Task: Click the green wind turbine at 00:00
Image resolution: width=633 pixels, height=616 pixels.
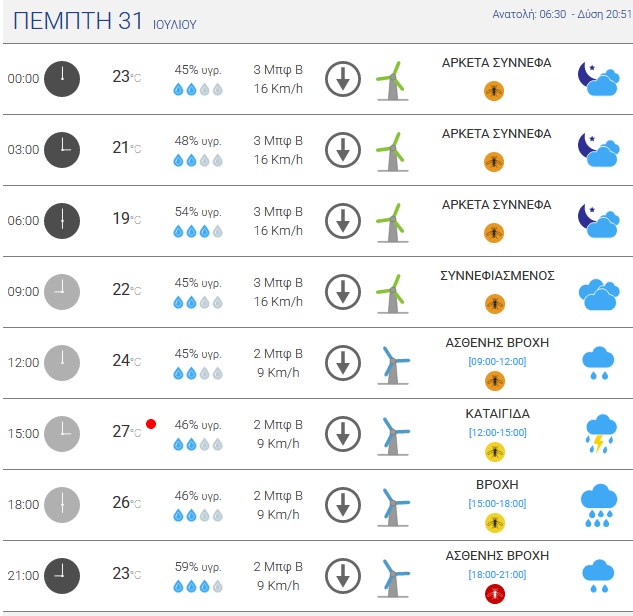Action: click(392, 80)
